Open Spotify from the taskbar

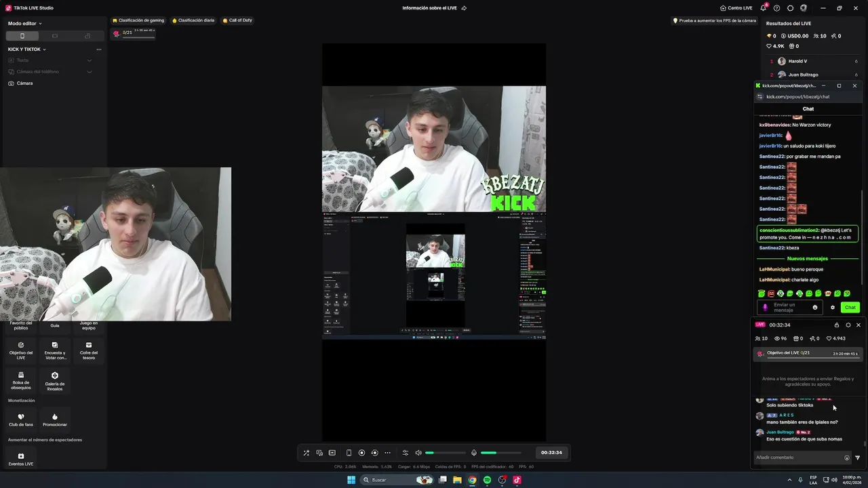pos(487,480)
